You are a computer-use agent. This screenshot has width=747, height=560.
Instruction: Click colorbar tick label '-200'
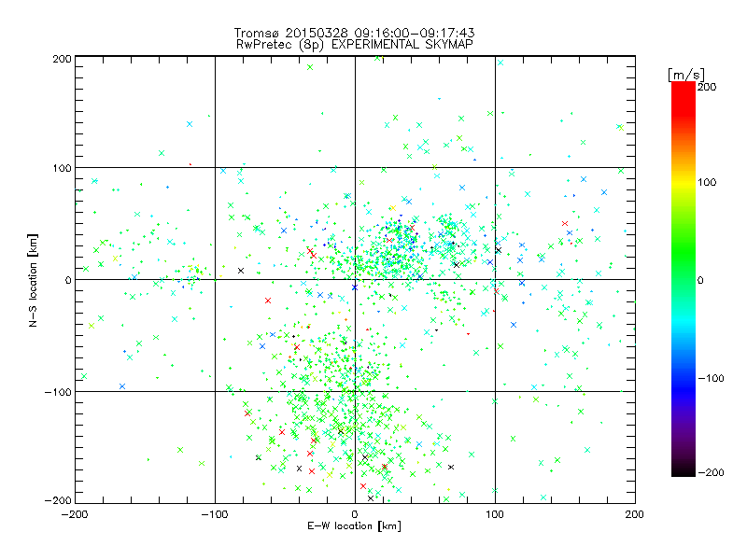coord(711,473)
